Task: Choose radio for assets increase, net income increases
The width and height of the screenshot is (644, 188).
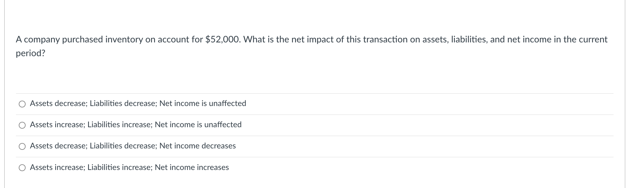Action: tap(22, 168)
